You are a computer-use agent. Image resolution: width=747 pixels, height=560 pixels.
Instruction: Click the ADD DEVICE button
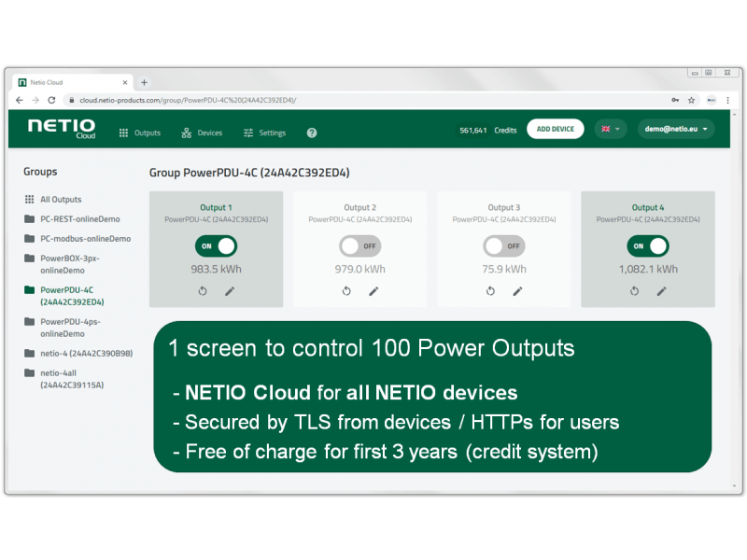click(555, 129)
